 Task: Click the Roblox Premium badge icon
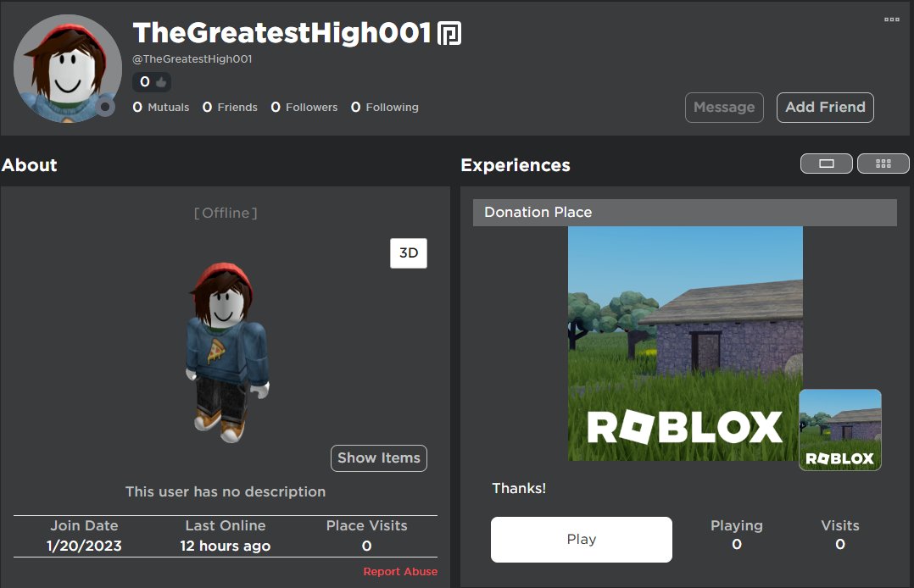[x=449, y=33]
